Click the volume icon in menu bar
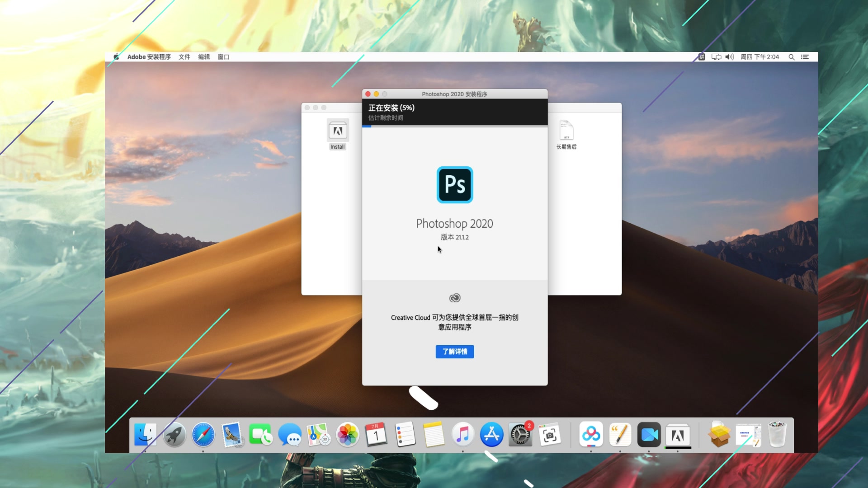 pos(730,57)
